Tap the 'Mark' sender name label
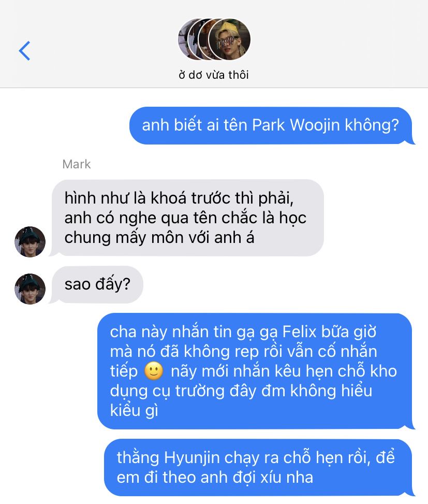428x504 pixels. tap(77, 164)
